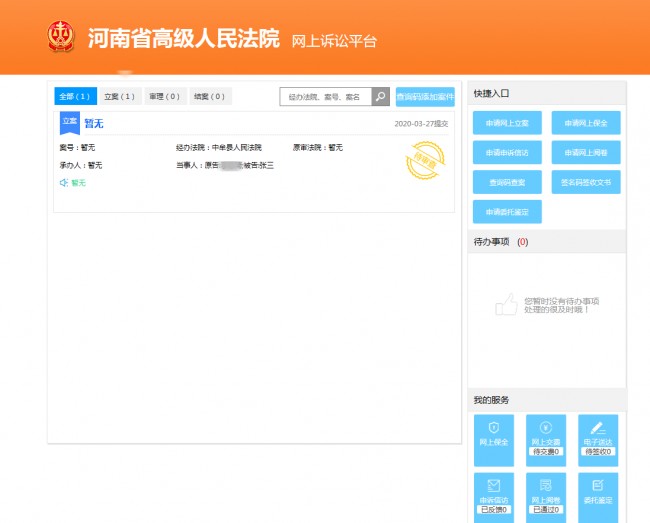This screenshot has width=650, height=523.
Task: Open the 网上保全 service tile
Action: [x=494, y=440]
